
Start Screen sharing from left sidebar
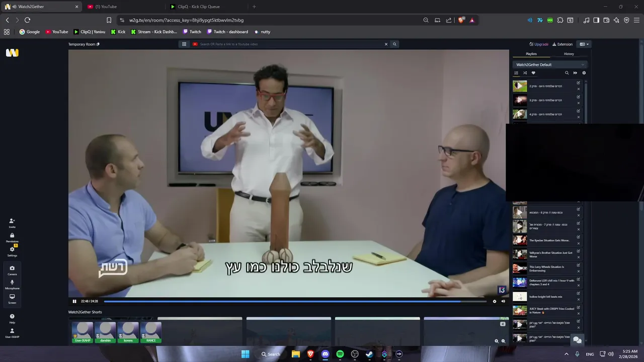[12, 299]
